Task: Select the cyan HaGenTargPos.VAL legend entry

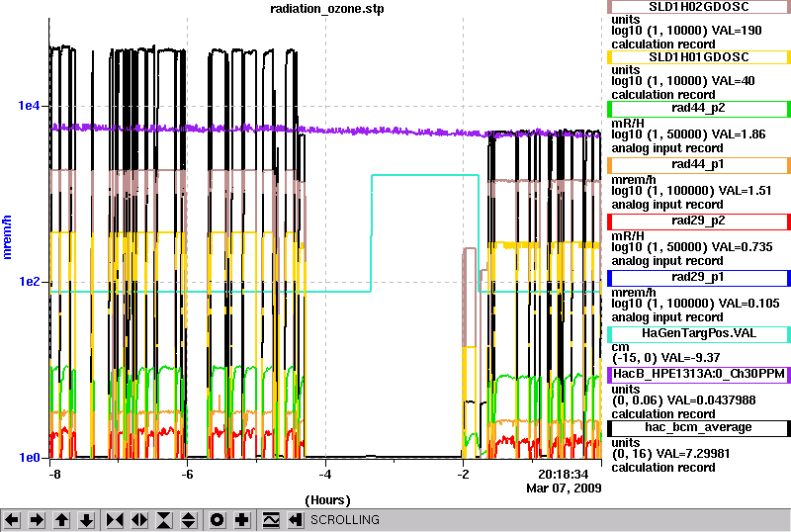Action: pos(699,333)
